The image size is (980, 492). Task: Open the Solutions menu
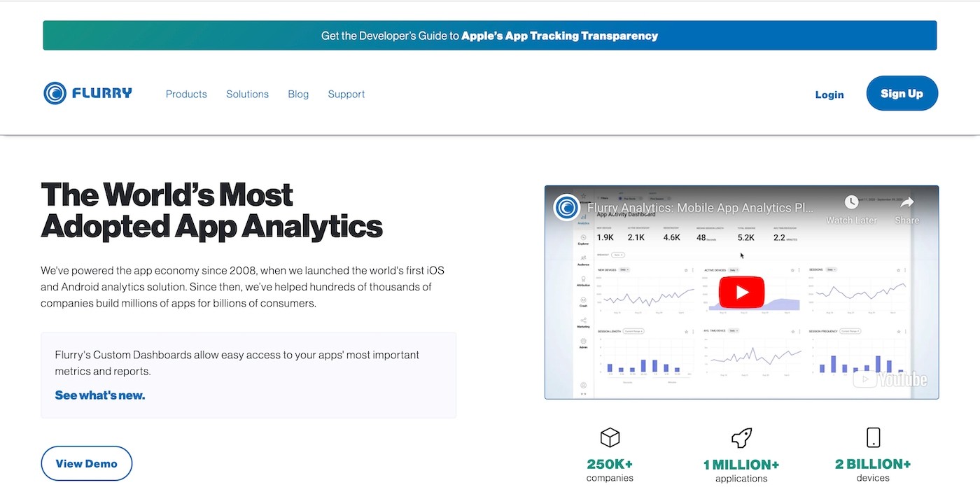(x=247, y=94)
